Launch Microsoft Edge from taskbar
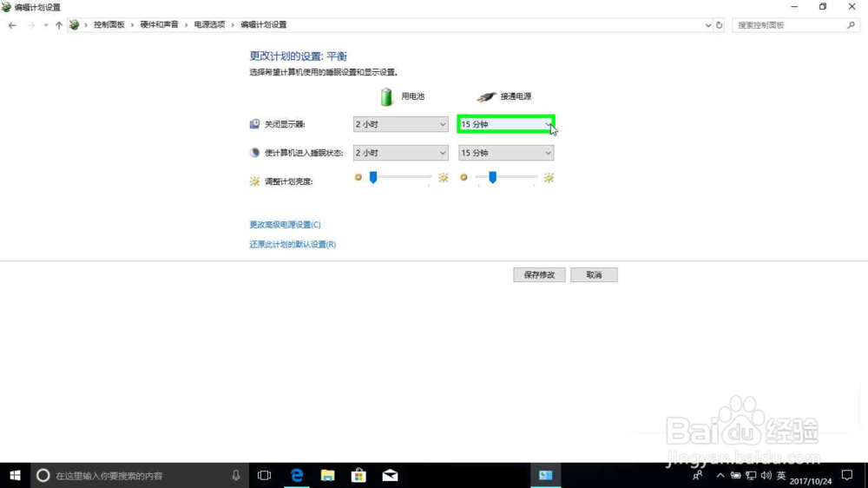Image resolution: width=868 pixels, height=488 pixels. 297,475
